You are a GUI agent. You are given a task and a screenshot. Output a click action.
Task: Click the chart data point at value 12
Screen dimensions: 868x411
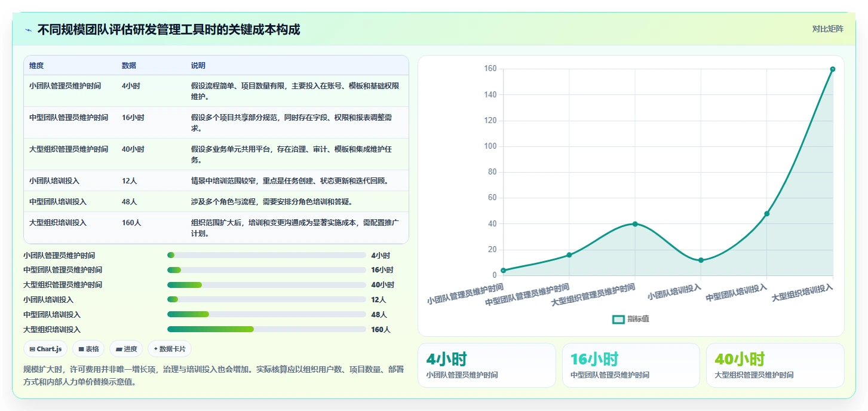(701, 260)
